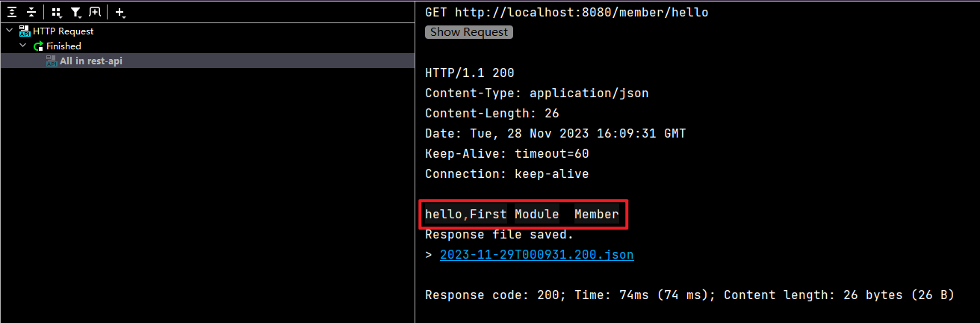Viewport: 980px width, 323px height.
Task: Click the GET localhost:8080/member/hello request line
Action: 566,13
